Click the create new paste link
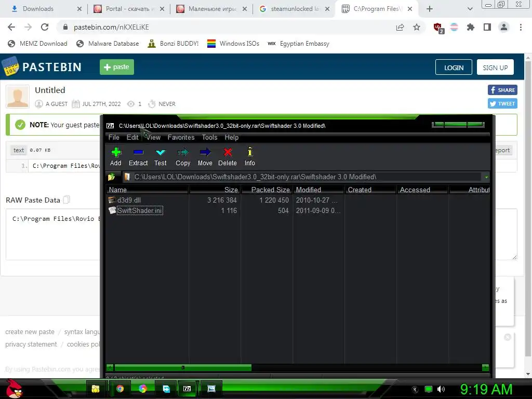Image resolution: width=532 pixels, height=399 pixels. click(x=30, y=332)
